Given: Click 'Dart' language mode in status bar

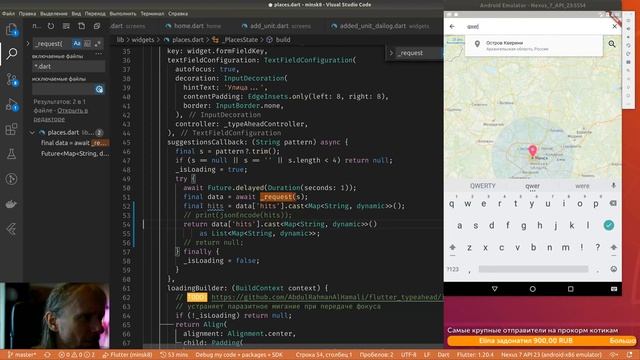Looking at the screenshot, I should coord(443,355).
